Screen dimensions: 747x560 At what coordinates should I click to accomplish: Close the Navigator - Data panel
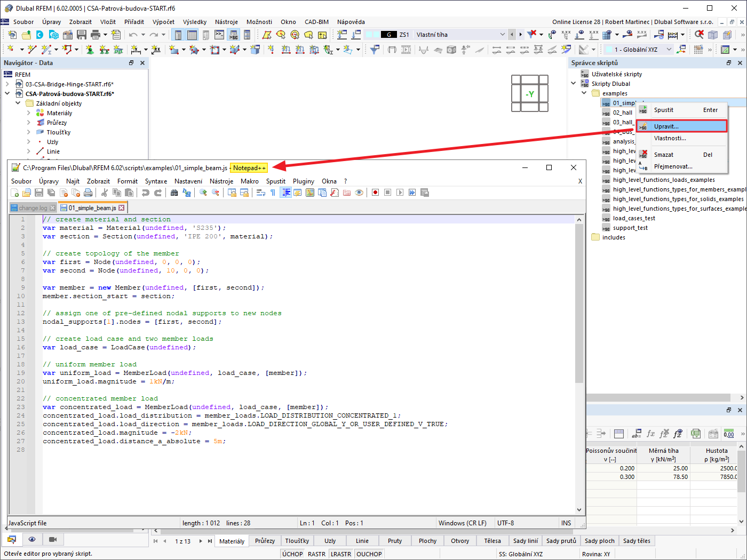point(142,63)
